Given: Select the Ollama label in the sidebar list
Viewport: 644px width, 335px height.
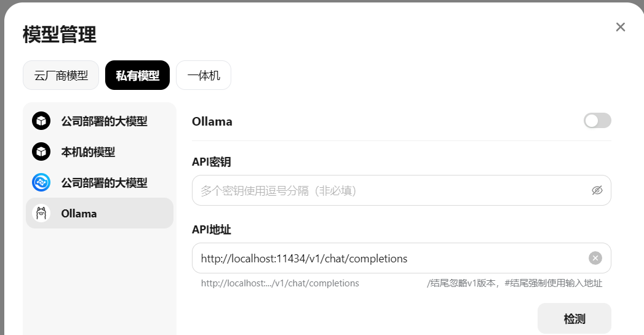Looking at the screenshot, I should 79,214.
